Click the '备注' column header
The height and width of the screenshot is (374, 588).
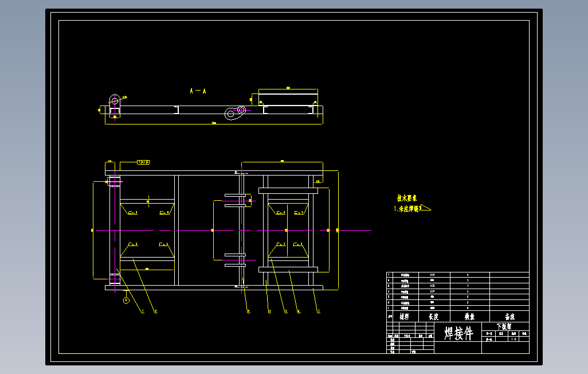(509, 317)
